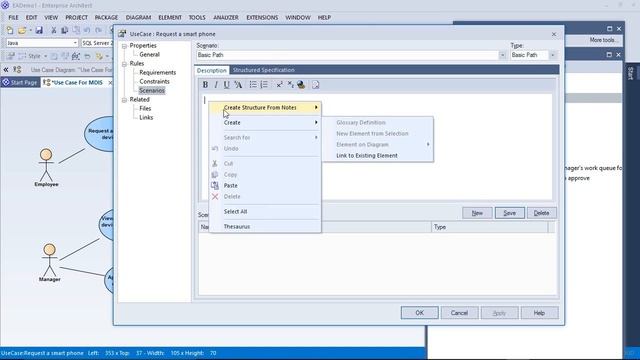This screenshot has height=360, width=640.
Task: Apply bold formatting in notes toolbar
Action: [x=205, y=84]
